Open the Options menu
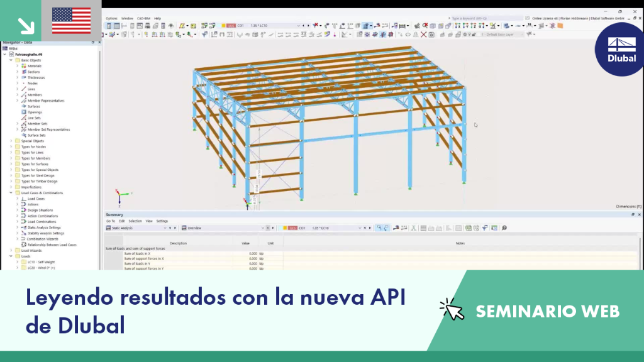 click(111, 18)
